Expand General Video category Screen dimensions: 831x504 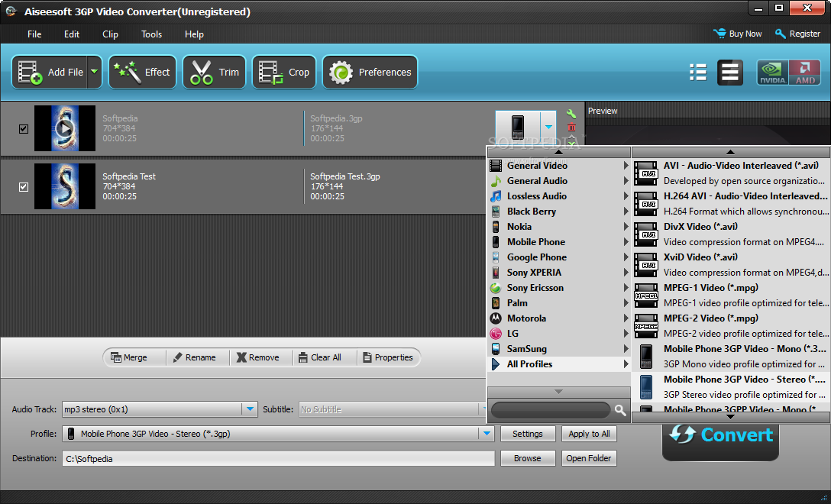tap(558, 166)
